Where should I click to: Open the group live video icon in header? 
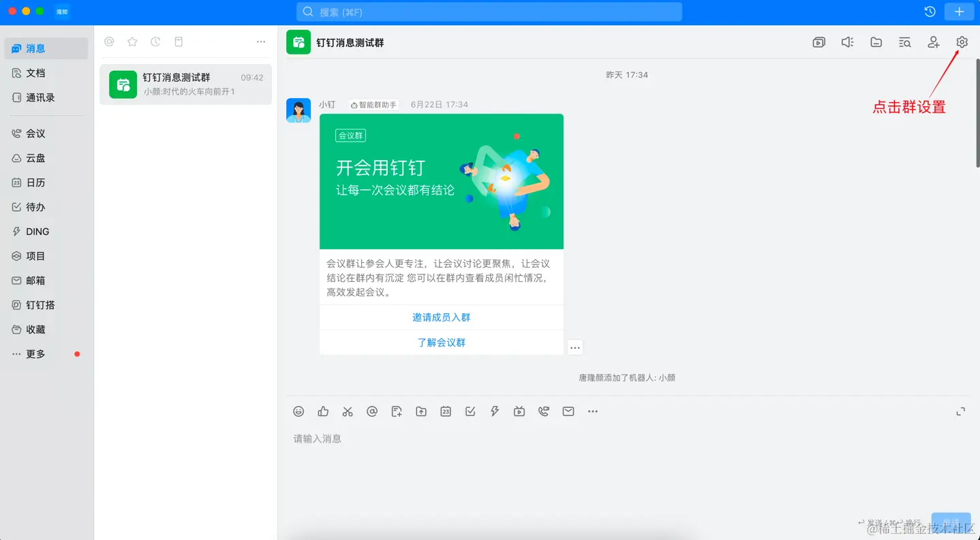pyautogui.click(x=819, y=42)
